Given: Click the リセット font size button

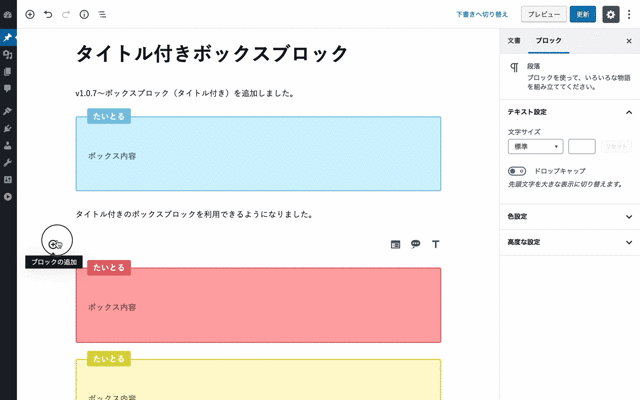Looking at the screenshot, I should [x=616, y=147].
